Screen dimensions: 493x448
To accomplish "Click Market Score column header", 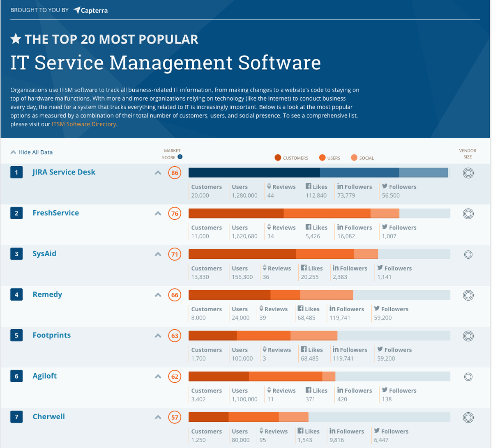I will pyautogui.click(x=172, y=154).
